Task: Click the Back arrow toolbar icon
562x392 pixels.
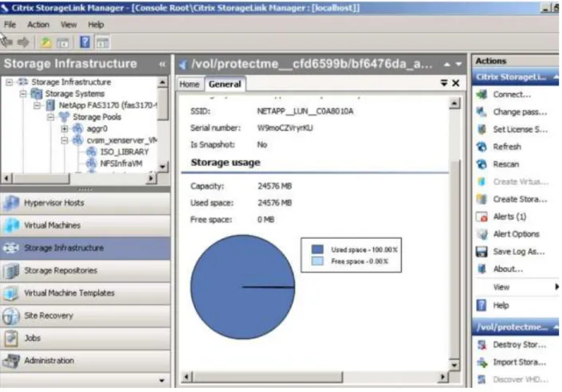Action: pyautogui.click(x=7, y=42)
